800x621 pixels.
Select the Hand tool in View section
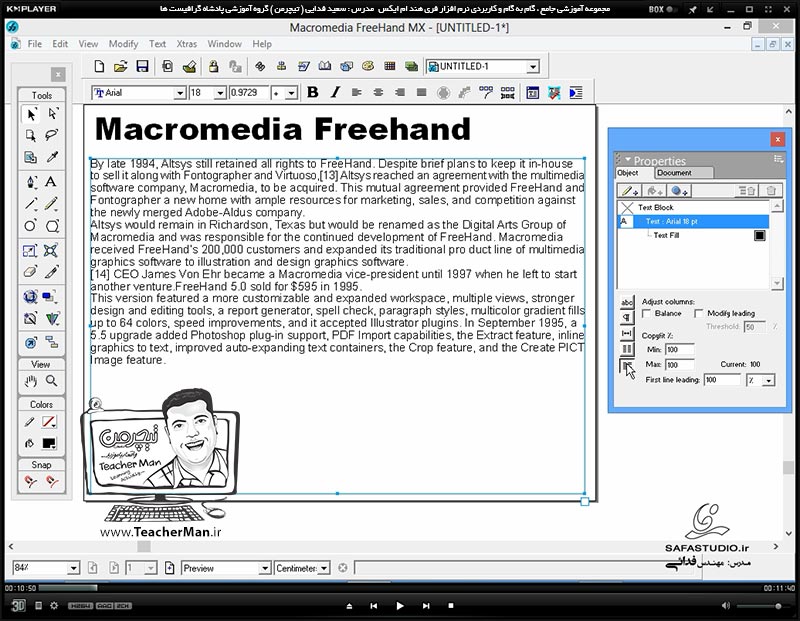[31, 381]
